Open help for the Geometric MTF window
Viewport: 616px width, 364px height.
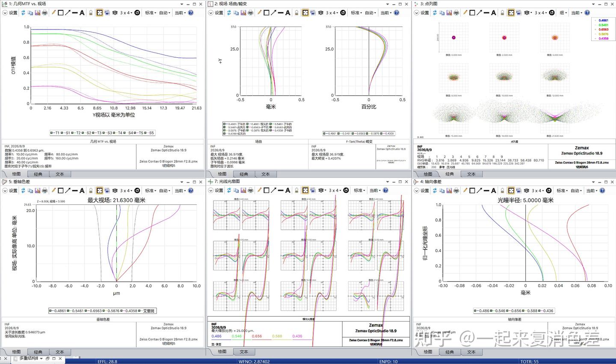(x=191, y=13)
